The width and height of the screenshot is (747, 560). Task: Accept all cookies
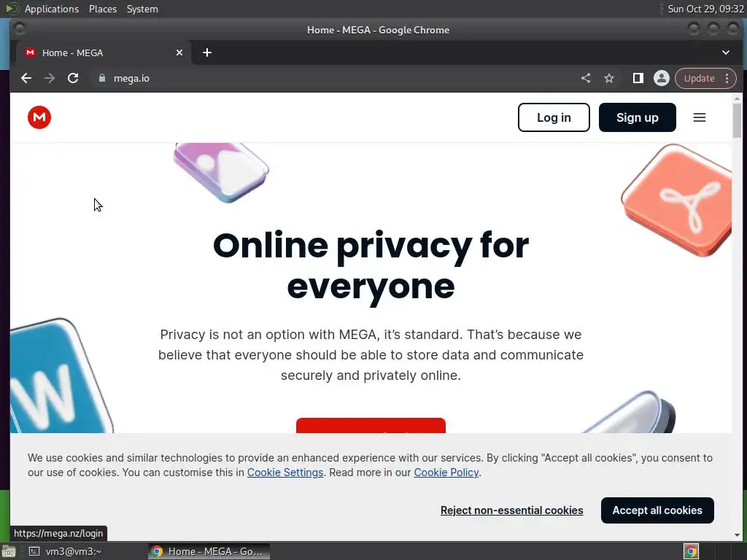point(657,510)
